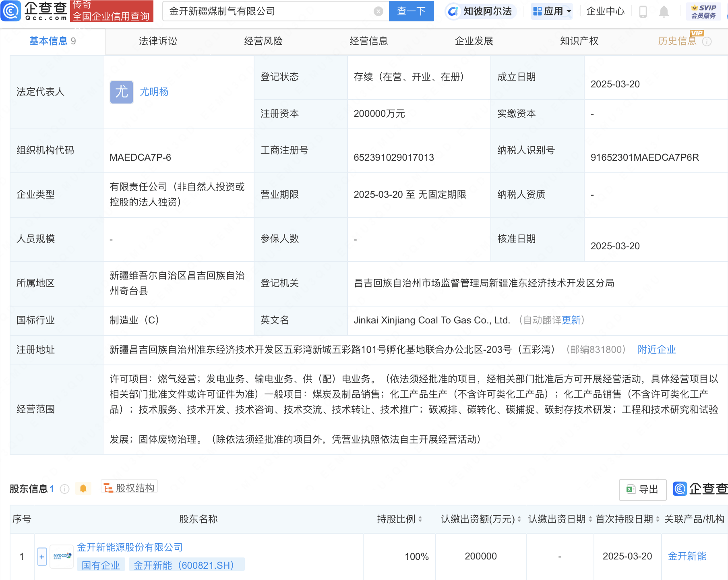Open 附近企业 link
728x580 pixels.
click(x=657, y=350)
